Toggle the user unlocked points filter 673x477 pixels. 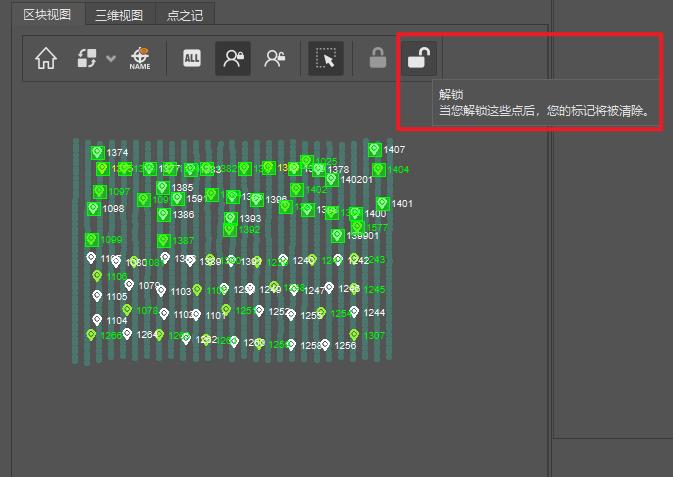[275, 58]
